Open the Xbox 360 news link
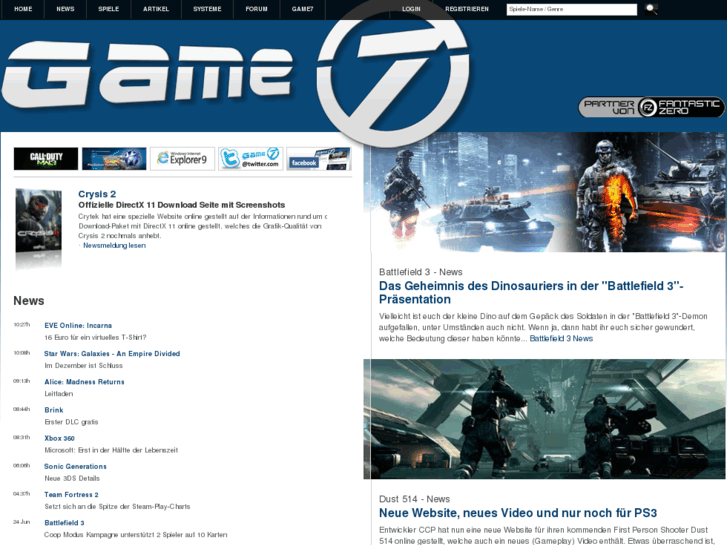727x545 pixels. 59,438
